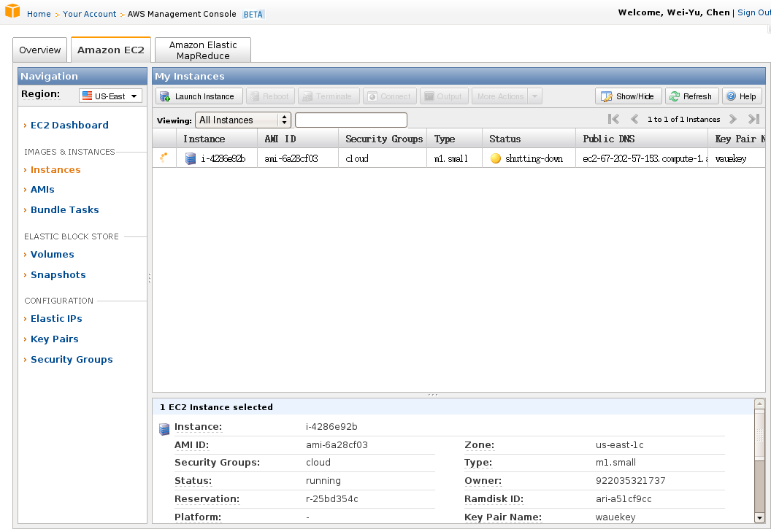The image size is (771, 532).
Task: Open Security Groups in navigation
Action: click(x=72, y=360)
